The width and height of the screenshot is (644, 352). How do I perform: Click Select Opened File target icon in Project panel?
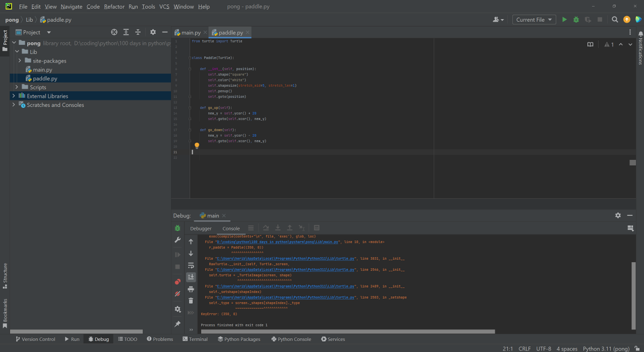coord(114,32)
